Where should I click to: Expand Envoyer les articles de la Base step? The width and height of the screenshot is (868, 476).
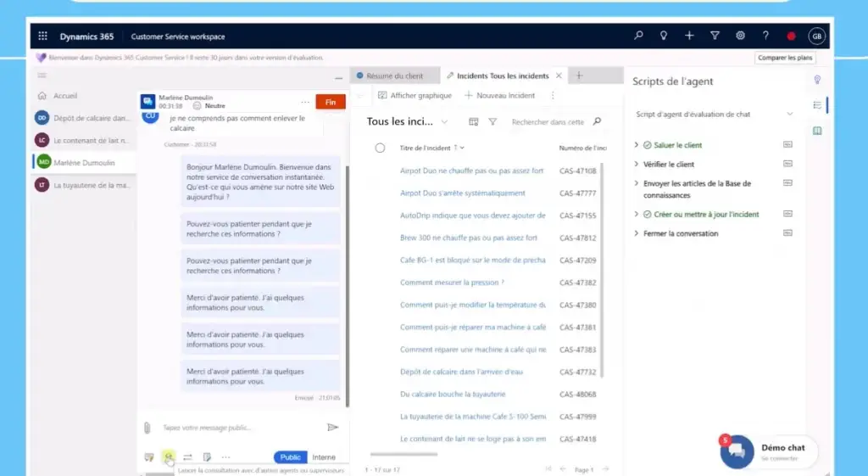click(x=636, y=183)
